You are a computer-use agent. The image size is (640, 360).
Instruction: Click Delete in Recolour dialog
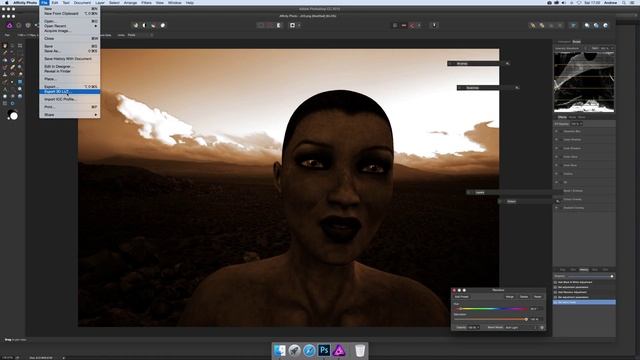524,297
